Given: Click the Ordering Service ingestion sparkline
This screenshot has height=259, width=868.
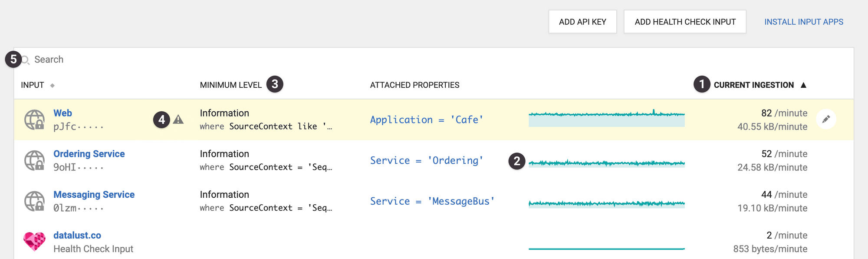Looking at the screenshot, I should point(607,163).
